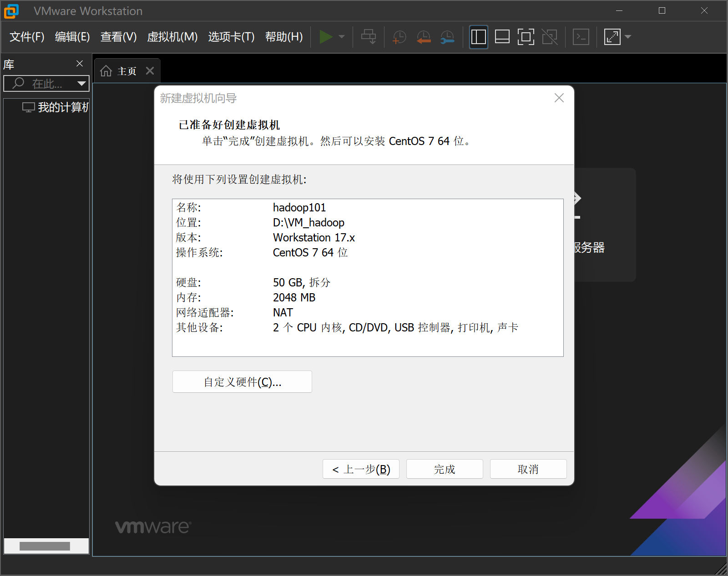728x576 pixels.
Task: Open snapshot manager with the clock-wrench icon
Action: point(447,37)
